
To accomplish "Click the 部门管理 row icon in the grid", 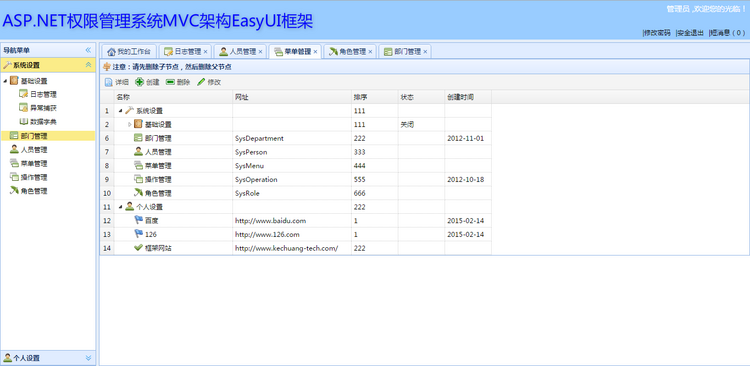I will tap(138, 138).
